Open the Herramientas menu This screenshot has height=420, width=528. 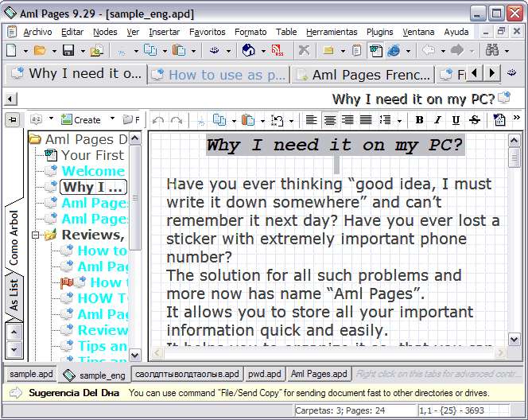point(332,32)
